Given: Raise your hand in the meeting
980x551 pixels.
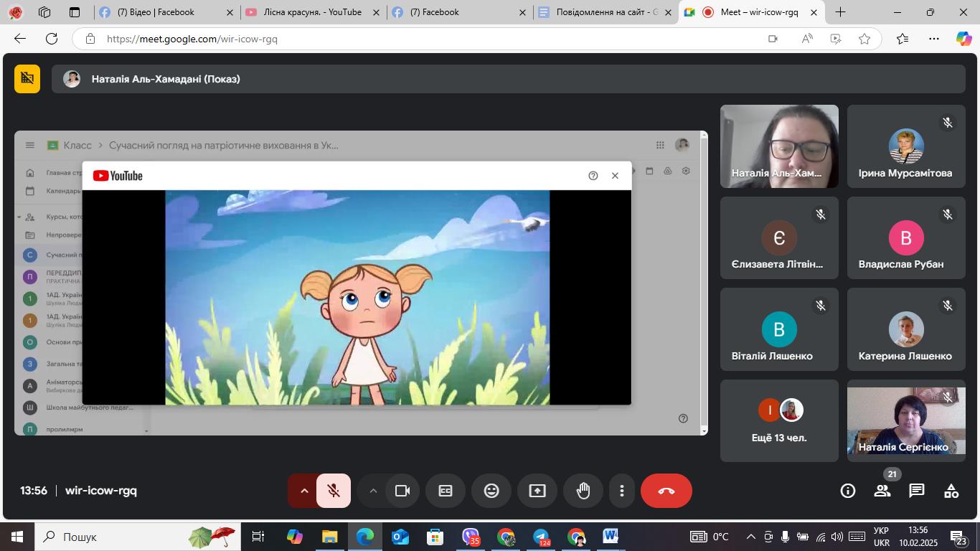Looking at the screenshot, I should click(583, 491).
